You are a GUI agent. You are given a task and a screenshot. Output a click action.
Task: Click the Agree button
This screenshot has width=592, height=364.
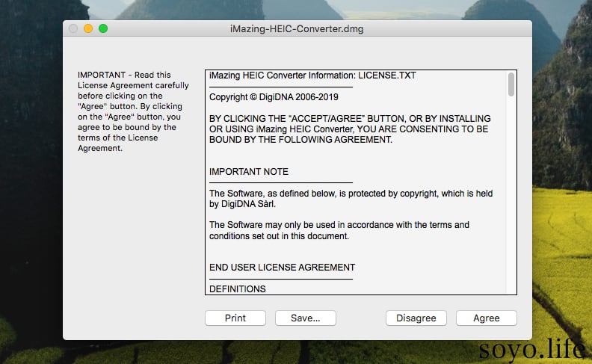coord(487,318)
